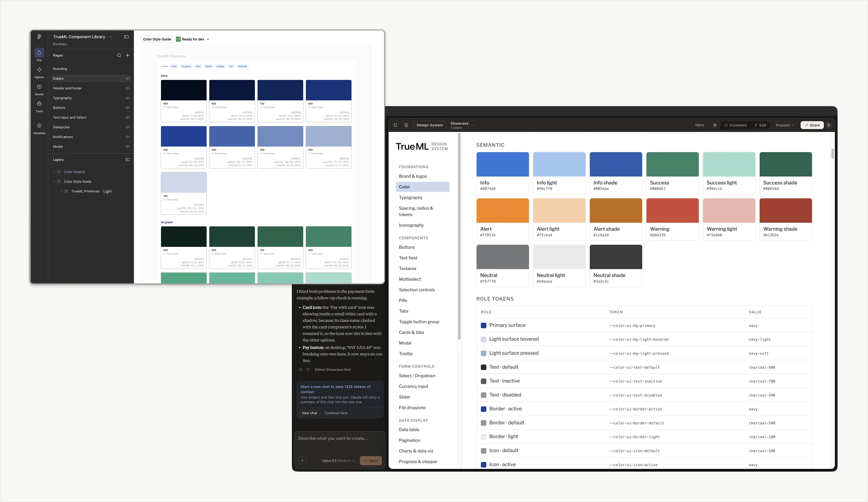Click the Edit button in showcase toolbar
This screenshot has height=502, width=868.
pyautogui.click(x=760, y=125)
